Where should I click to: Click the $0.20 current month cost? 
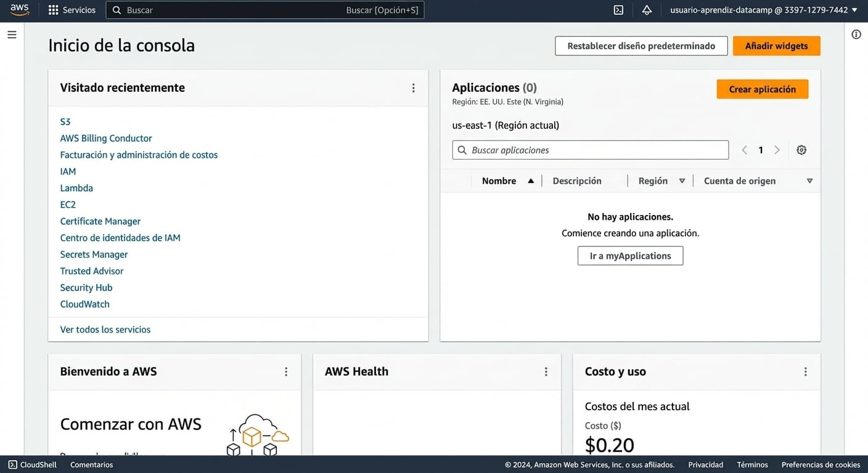[x=610, y=445]
